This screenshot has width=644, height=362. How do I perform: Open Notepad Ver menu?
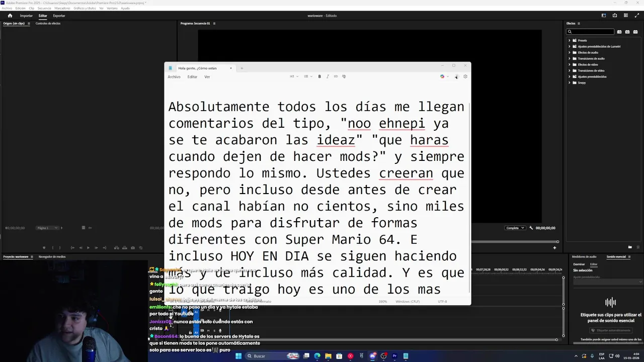207,77
